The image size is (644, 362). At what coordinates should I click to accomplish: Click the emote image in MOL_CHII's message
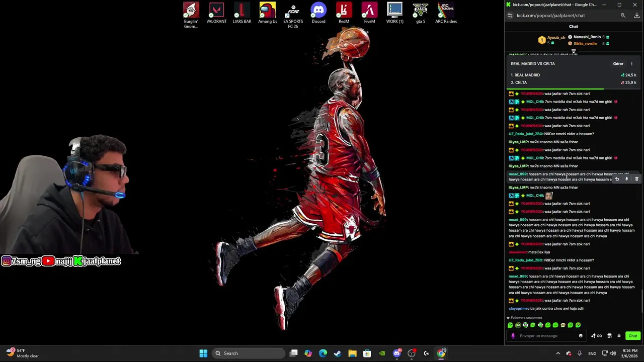pos(549,196)
